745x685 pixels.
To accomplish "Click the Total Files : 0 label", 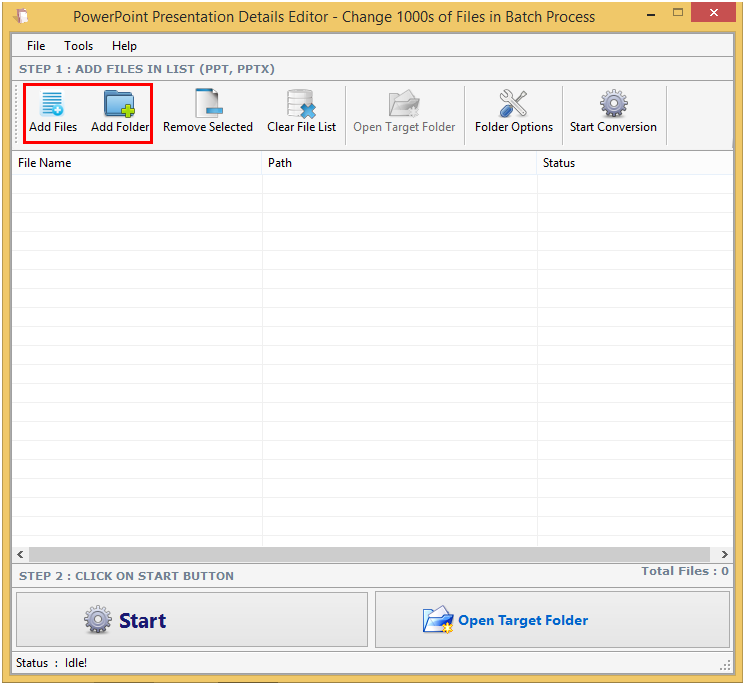I will (685, 571).
